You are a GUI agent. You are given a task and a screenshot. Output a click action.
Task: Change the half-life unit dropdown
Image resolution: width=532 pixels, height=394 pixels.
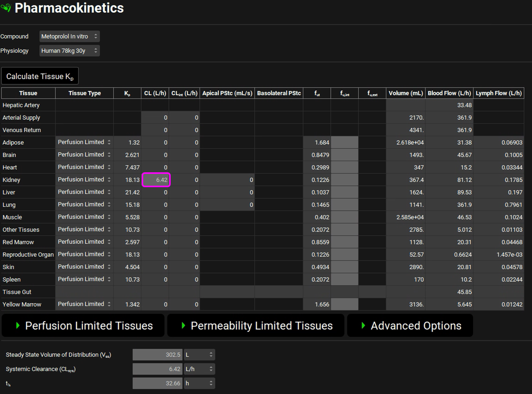point(199,383)
